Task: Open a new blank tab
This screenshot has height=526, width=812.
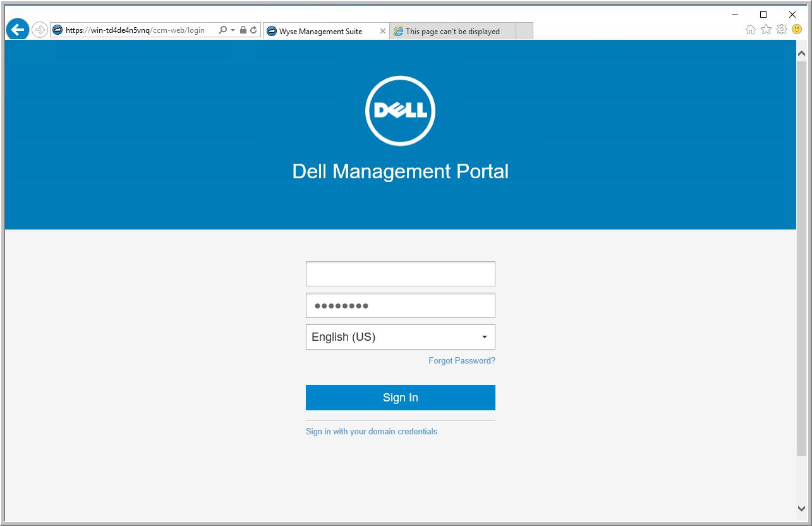Action: pyautogui.click(x=524, y=31)
